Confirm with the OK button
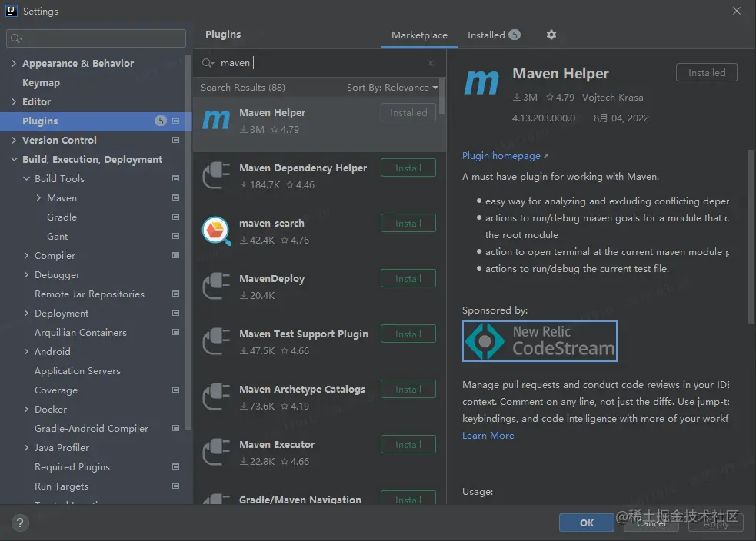Viewport: 756px width, 541px height. (x=586, y=523)
